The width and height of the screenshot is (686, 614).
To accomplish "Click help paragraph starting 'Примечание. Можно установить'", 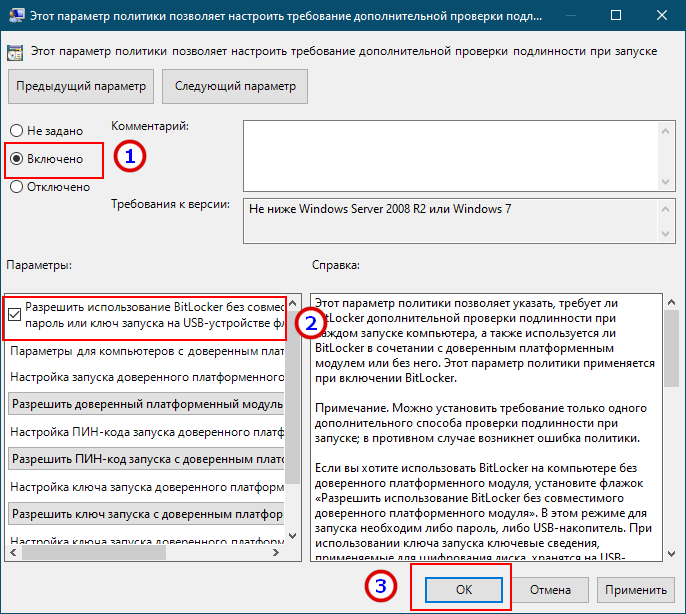I will (480, 423).
